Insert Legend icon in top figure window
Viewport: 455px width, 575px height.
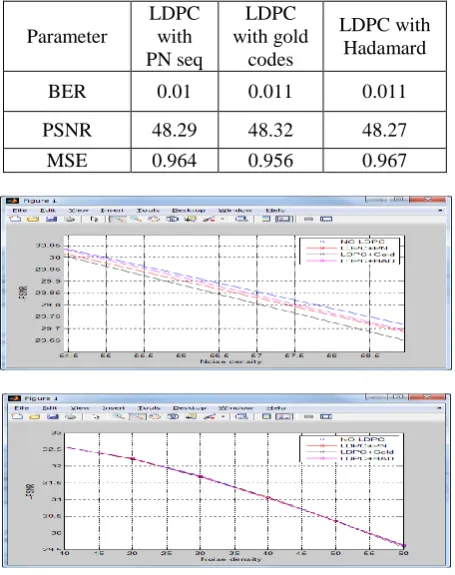[x=284, y=219]
